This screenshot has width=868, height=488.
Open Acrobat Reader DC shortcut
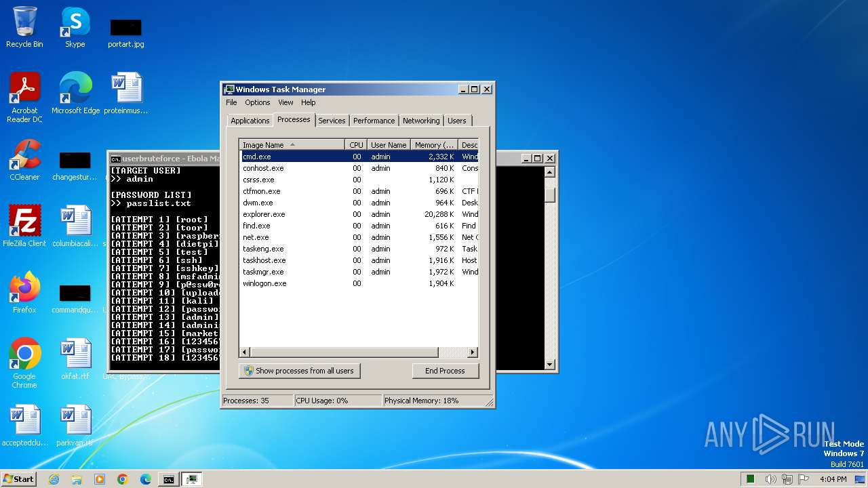pos(24,98)
